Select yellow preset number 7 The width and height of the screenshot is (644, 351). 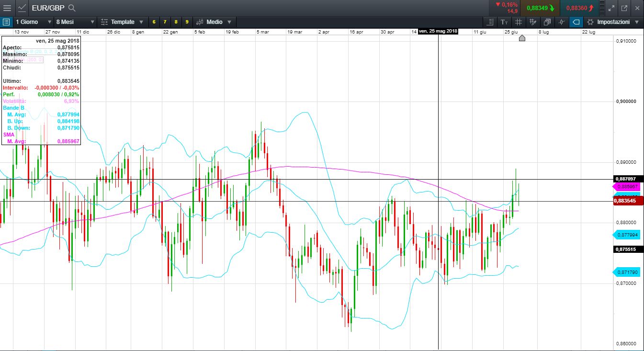point(165,22)
